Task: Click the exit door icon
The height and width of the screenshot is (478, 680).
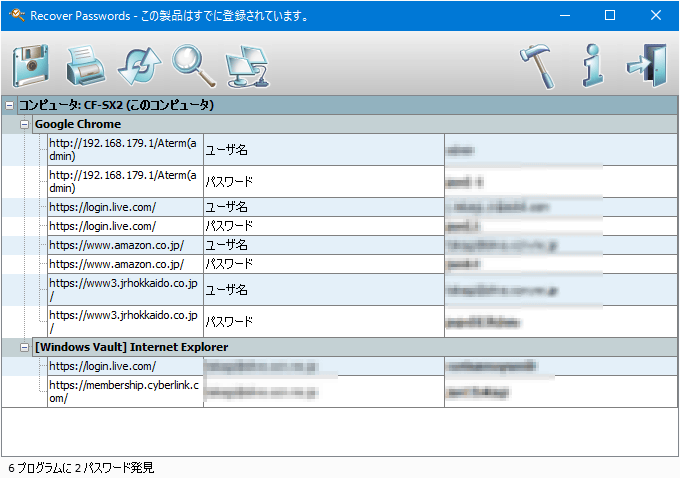Action: click(x=647, y=65)
